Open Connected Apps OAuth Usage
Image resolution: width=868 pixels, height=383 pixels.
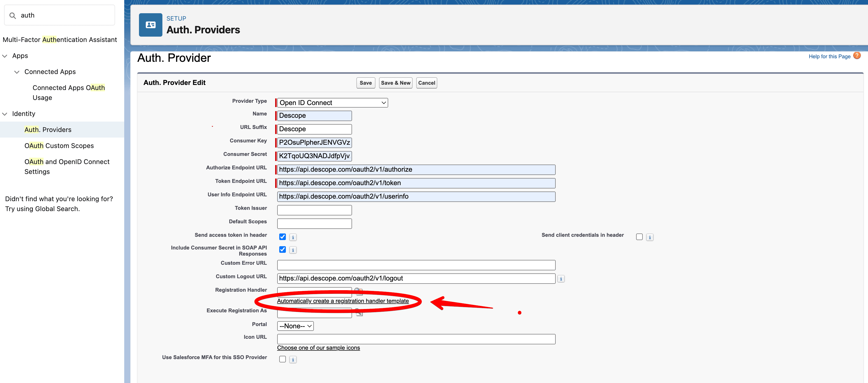click(x=69, y=93)
